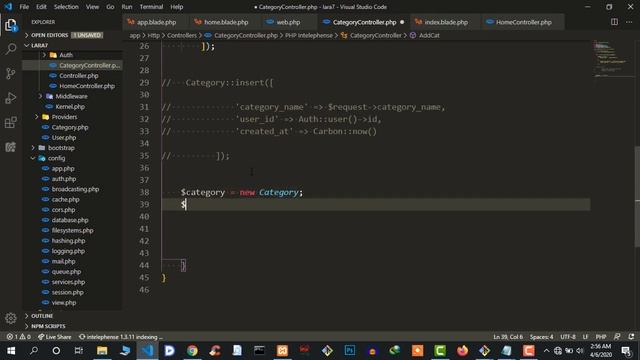This screenshot has width=640, height=360.
Task: Click the Controllers breadcrumb segment
Action: pos(182,36)
